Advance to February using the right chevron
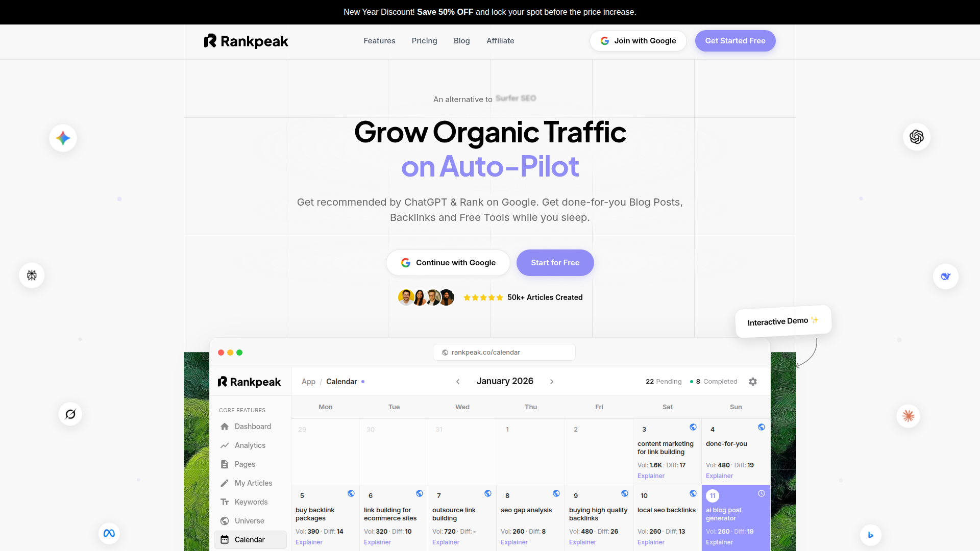The height and width of the screenshot is (551, 980). 552,381
